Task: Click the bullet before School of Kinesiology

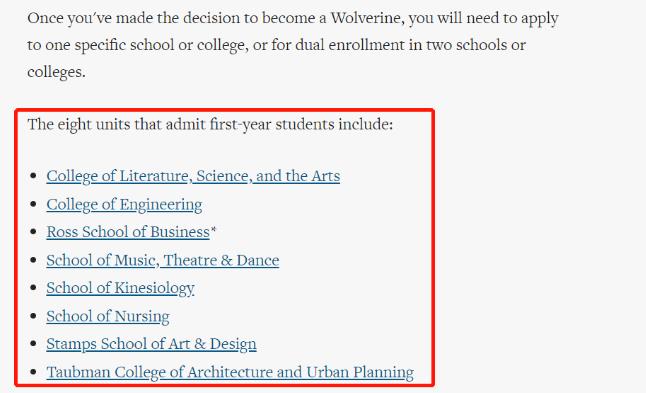Action: pos(33,288)
